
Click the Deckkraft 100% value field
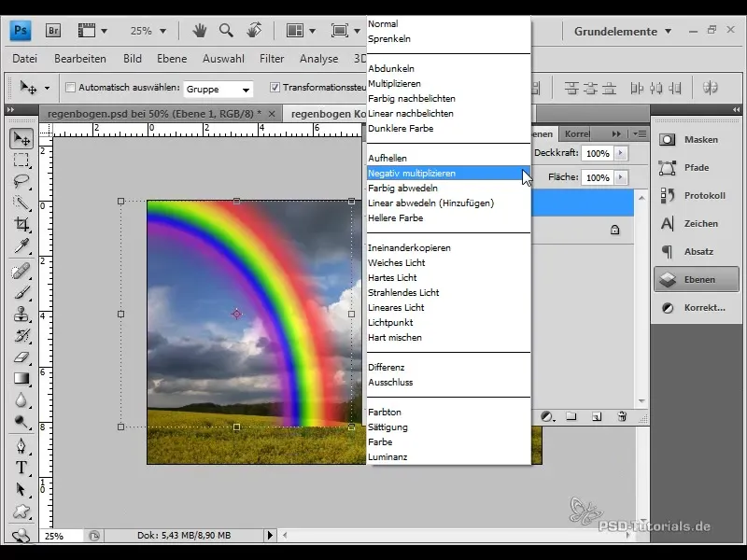coord(598,153)
